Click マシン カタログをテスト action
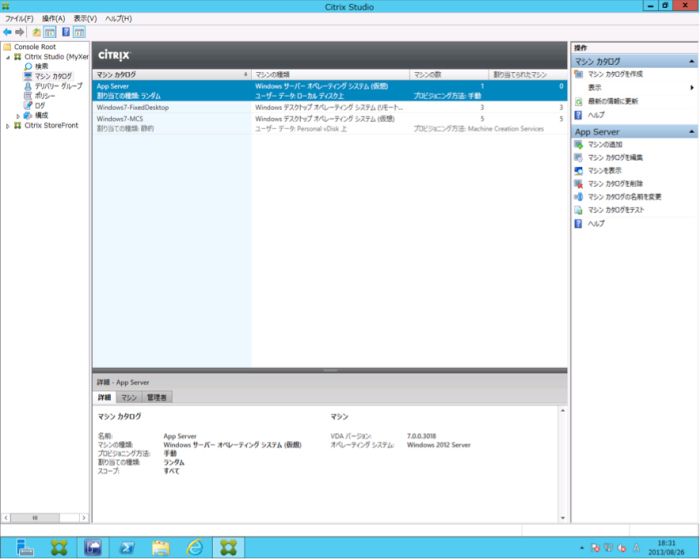 (x=616, y=210)
